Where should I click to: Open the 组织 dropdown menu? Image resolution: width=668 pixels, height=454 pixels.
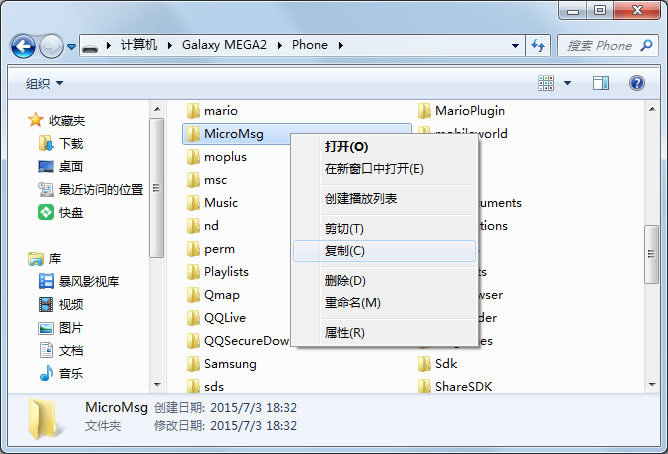[44, 83]
